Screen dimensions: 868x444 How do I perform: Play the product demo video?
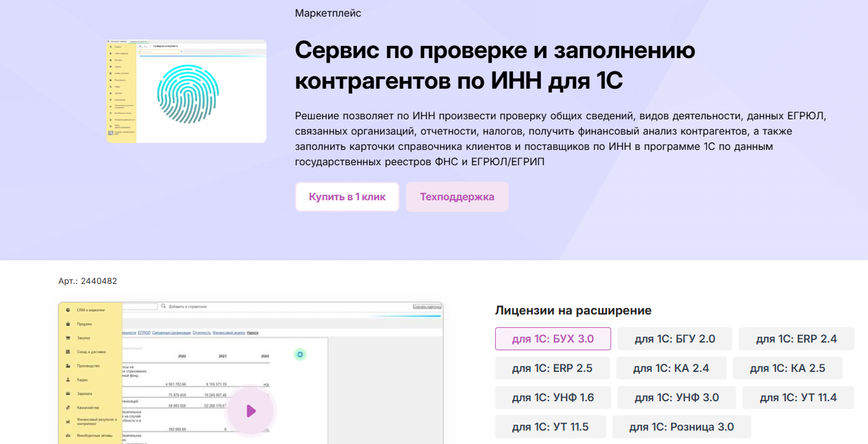(x=250, y=411)
